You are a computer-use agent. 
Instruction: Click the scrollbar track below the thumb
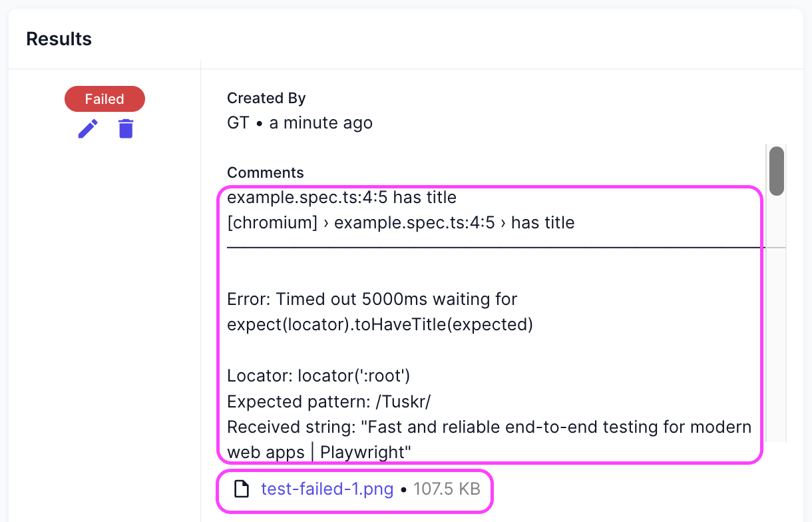[x=776, y=320]
